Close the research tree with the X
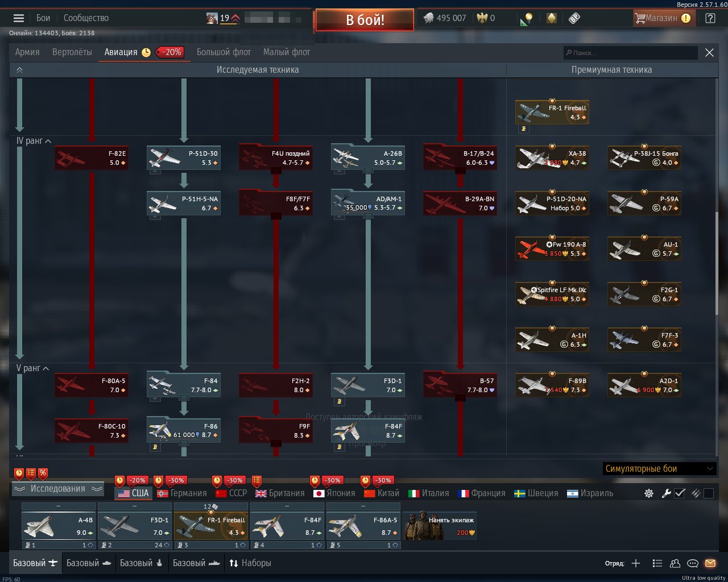728x582 pixels. (x=709, y=52)
